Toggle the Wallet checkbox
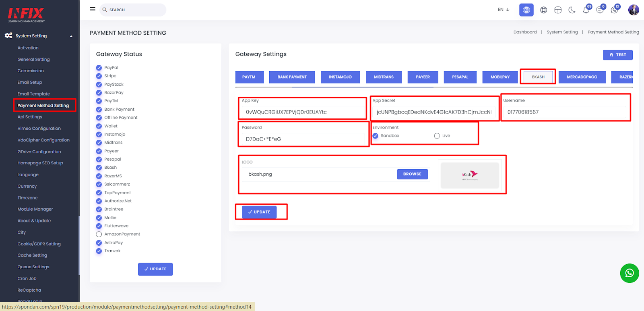Image resolution: width=644 pixels, height=311 pixels. pyautogui.click(x=99, y=126)
